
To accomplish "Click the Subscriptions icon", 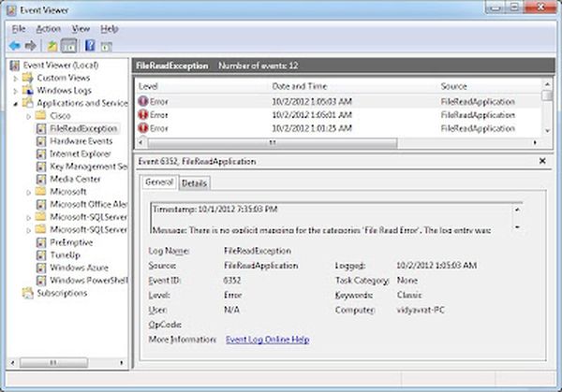I will pos(27,293).
